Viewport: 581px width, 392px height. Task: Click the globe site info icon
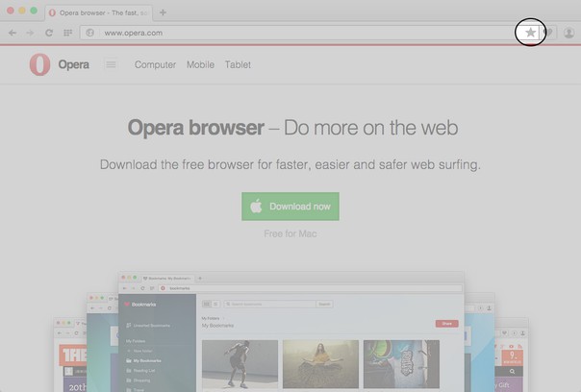click(x=89, y=33)
